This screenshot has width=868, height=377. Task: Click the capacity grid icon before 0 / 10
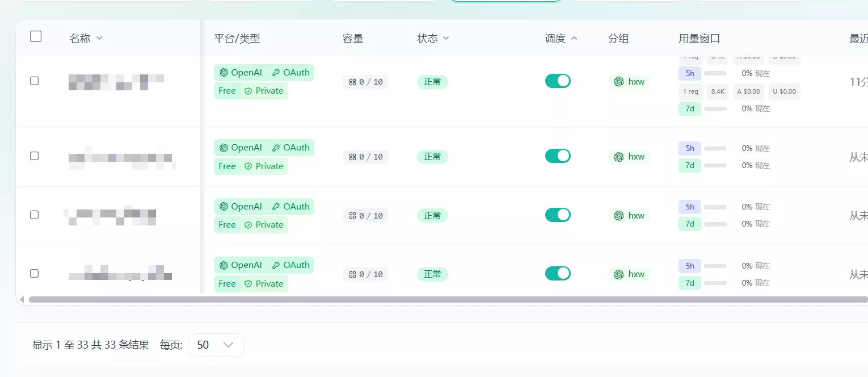pos(351,82)
